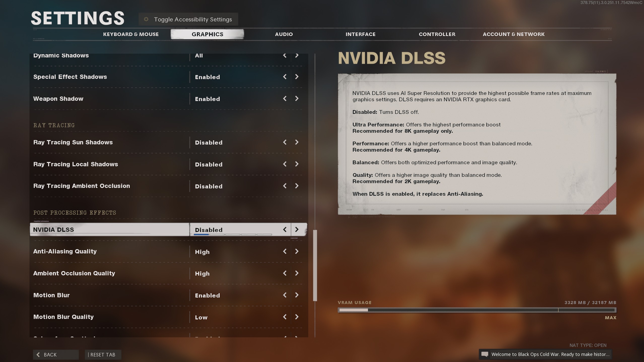Click Ambient Occlusion Quality High value
Screen dimensions: 644x362
point(202,274)
